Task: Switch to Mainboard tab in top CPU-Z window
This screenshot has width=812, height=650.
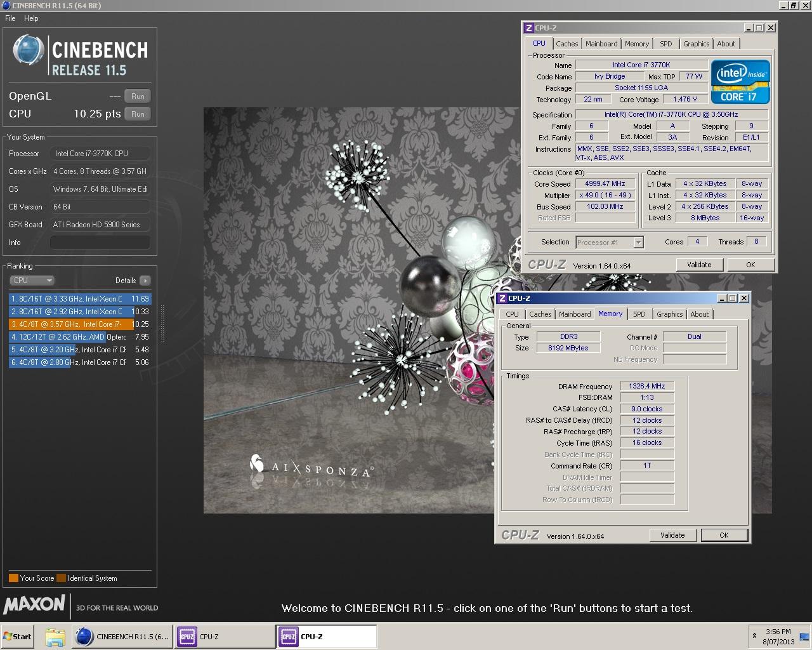Action: click(x=601, y=44)
